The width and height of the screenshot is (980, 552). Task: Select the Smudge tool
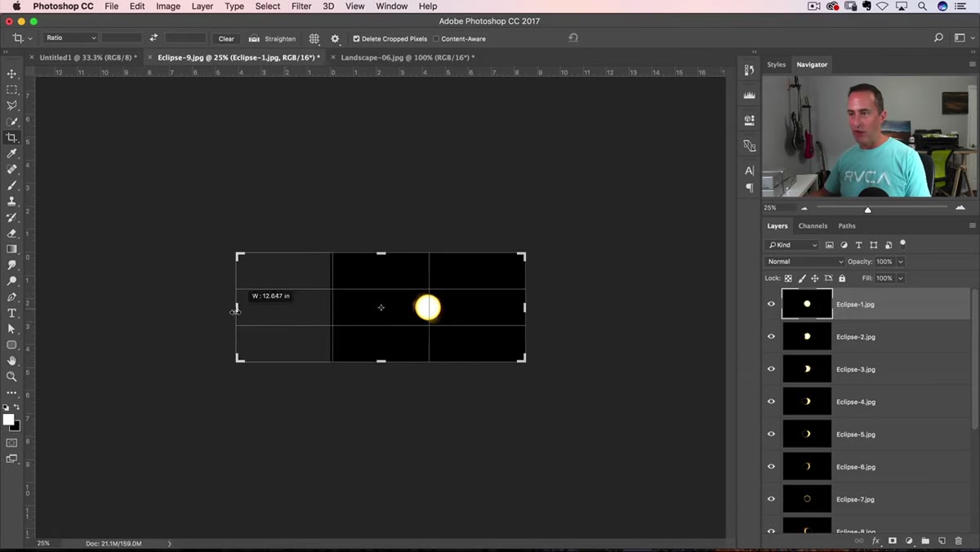pyautogui.click(x=11, y=265)
